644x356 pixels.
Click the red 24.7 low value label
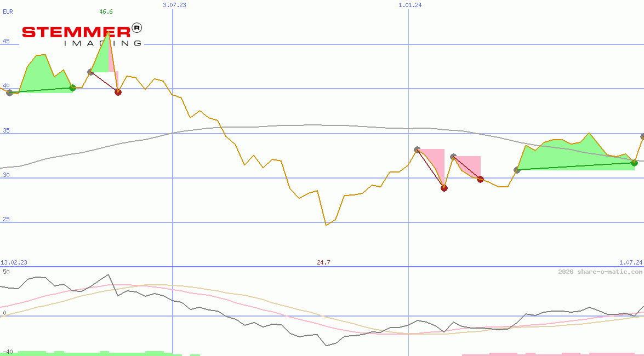point(323,262)
